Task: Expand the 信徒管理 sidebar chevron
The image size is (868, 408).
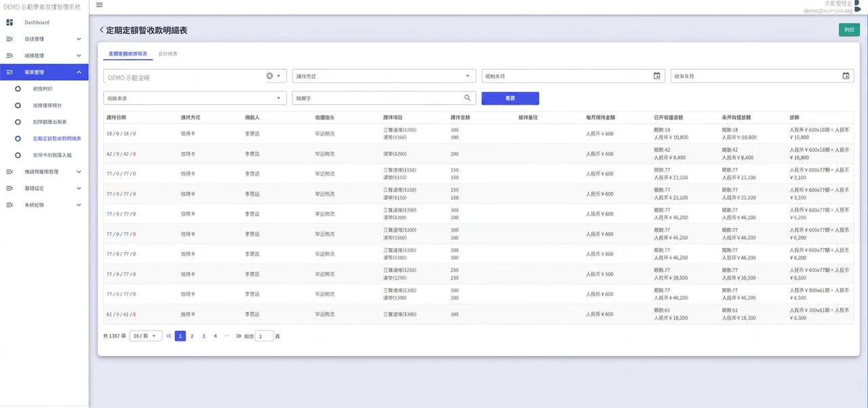Action: pos(79,39)
